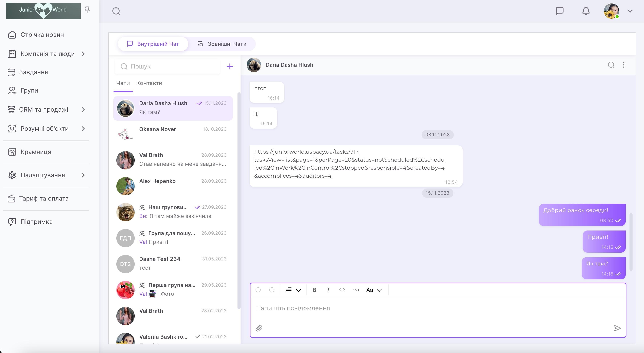The width and height of the screenshot is (644, 353).
Task: Insert code block using the editor toolbar
Action: pos(342,290)
